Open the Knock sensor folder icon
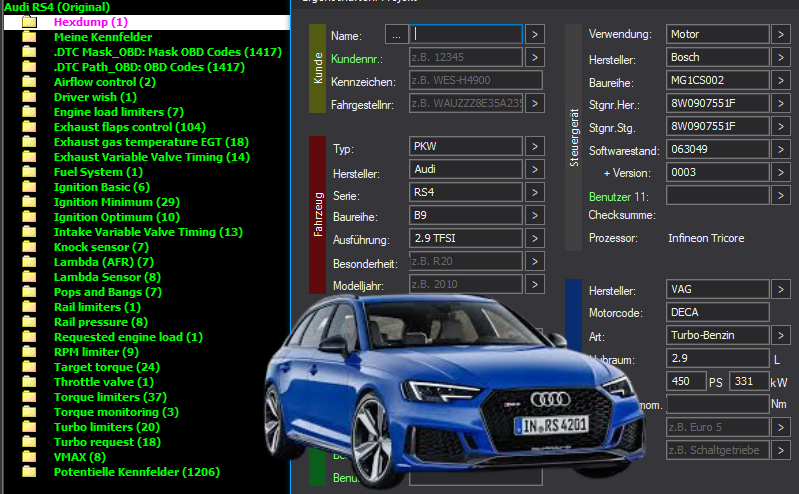The image size is (799, 494). pyautogui.click(x=30, y=247)
